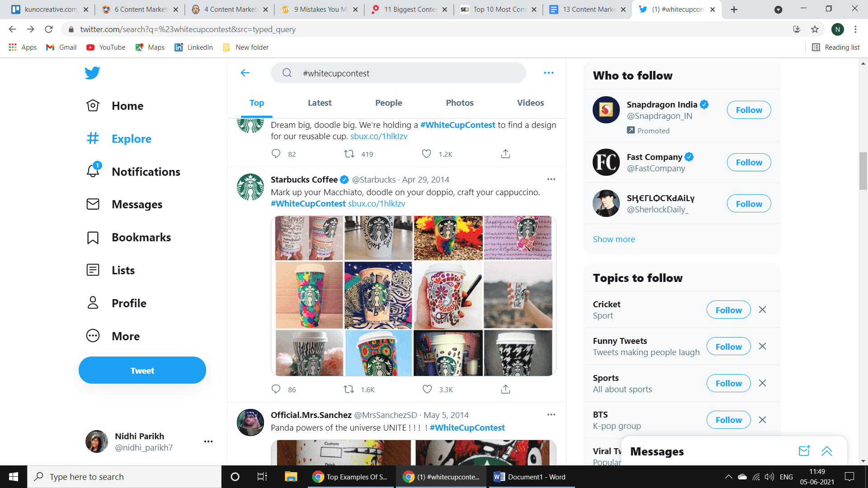Reply to the tweet with 82 replies
This screenshot has width=868, height=488.
click(x=276, y=154)
